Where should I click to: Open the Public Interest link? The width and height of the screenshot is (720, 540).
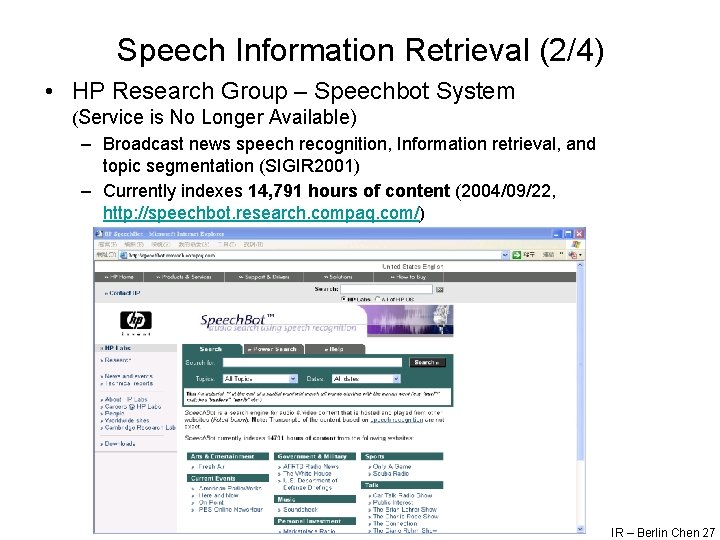tap(393, 502)
